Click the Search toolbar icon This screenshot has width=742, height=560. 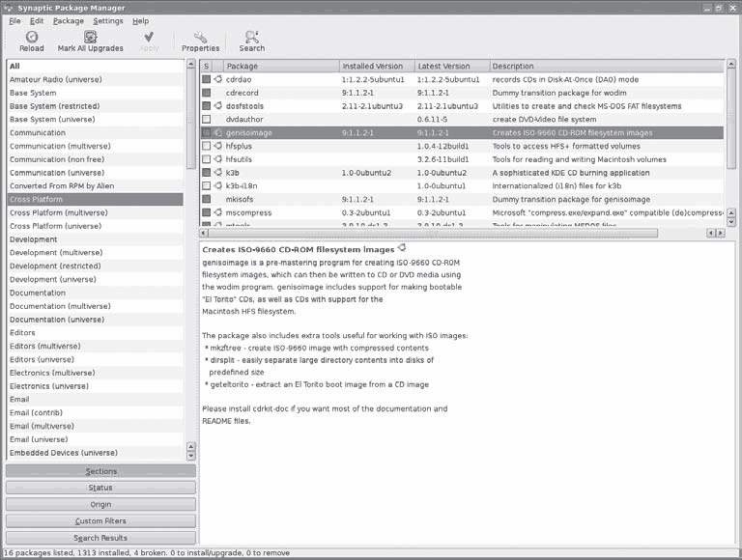pos(251,37)
